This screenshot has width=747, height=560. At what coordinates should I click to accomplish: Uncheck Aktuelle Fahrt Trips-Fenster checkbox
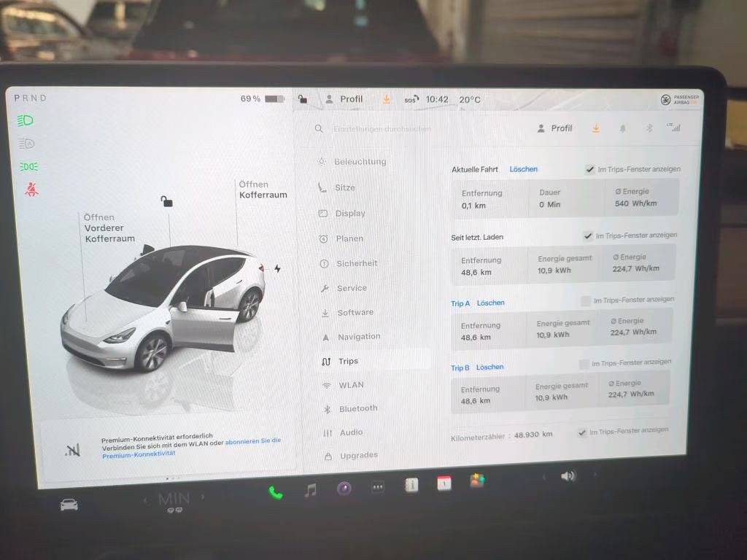click(589, 169)
